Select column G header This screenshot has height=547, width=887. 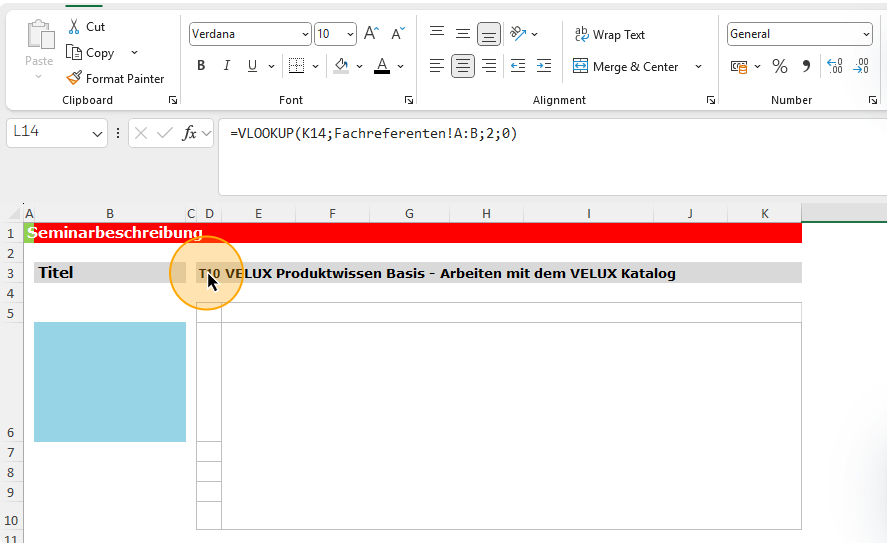(x=409, y=214)
